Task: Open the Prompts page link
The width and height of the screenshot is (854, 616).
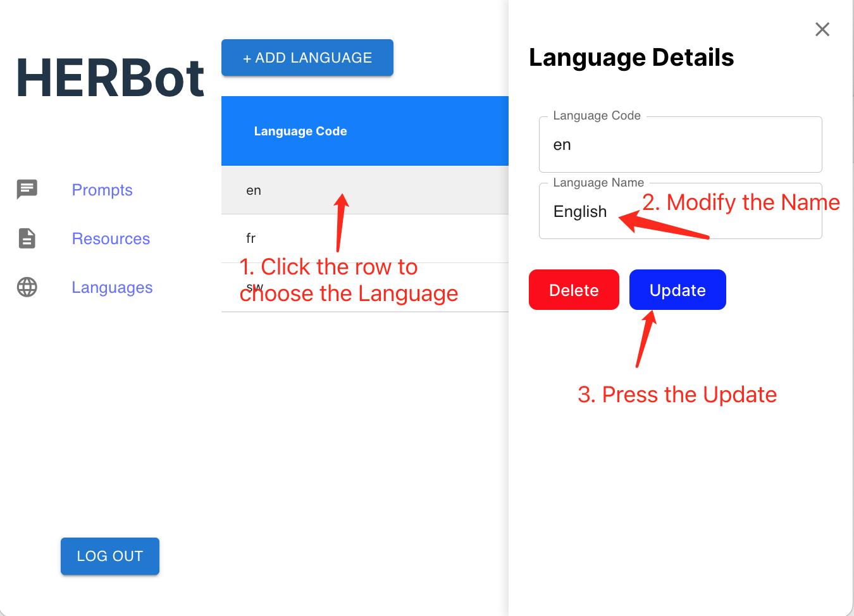Action: point(102,190)
